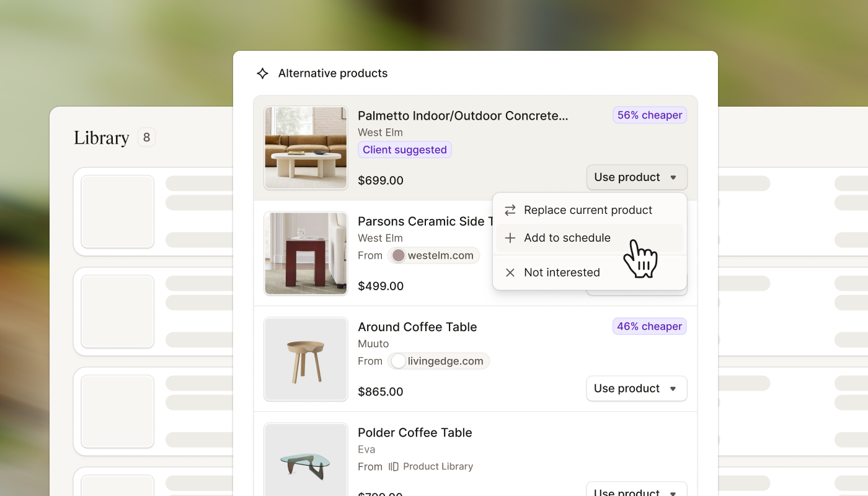
Task: Open Use product dropdown for Palmetto table
Action: pos(637,177)
